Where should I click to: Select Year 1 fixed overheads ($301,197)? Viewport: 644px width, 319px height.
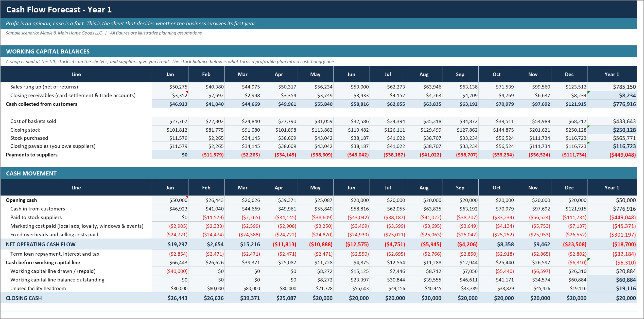612,235
